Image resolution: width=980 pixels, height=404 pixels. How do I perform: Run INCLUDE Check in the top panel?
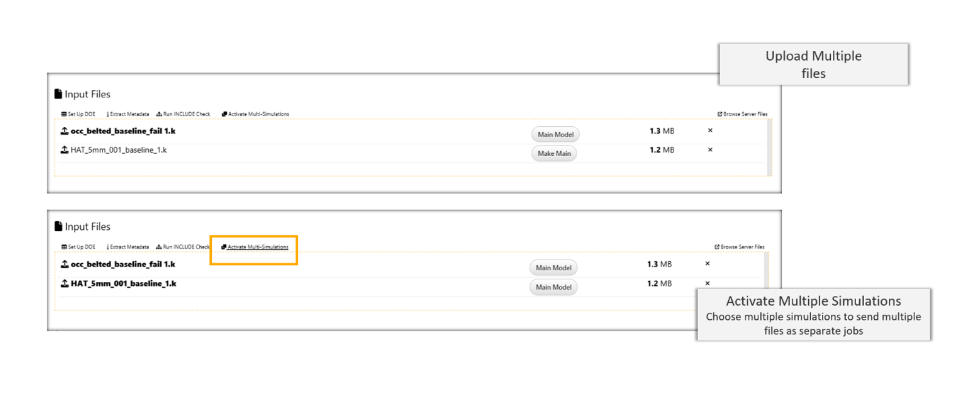click(183, 114)
